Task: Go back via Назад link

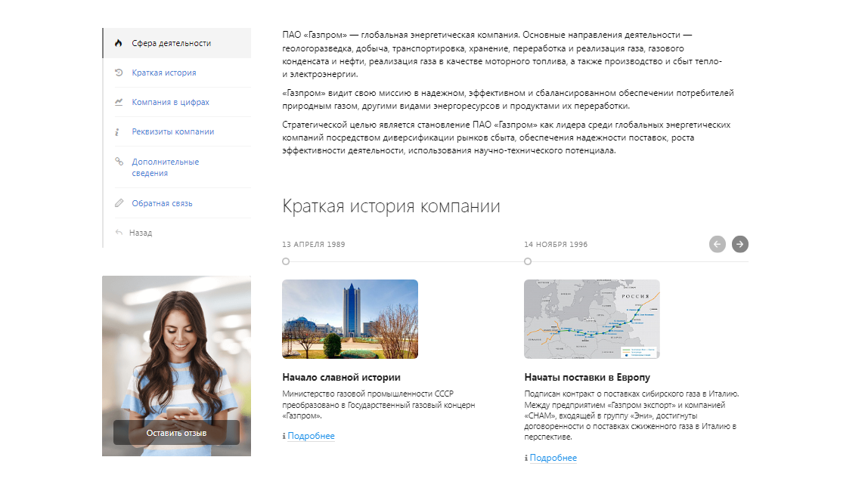Action: (141, 233)
